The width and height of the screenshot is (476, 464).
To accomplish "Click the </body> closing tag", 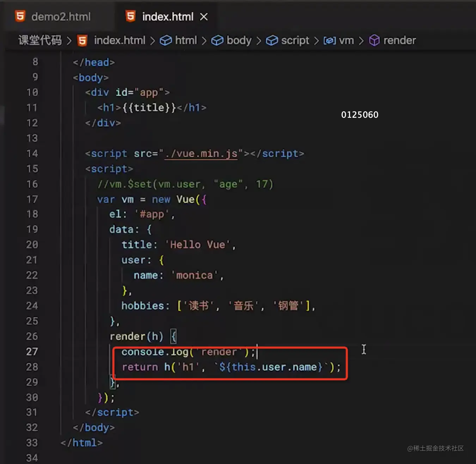I will pos(94,428).
